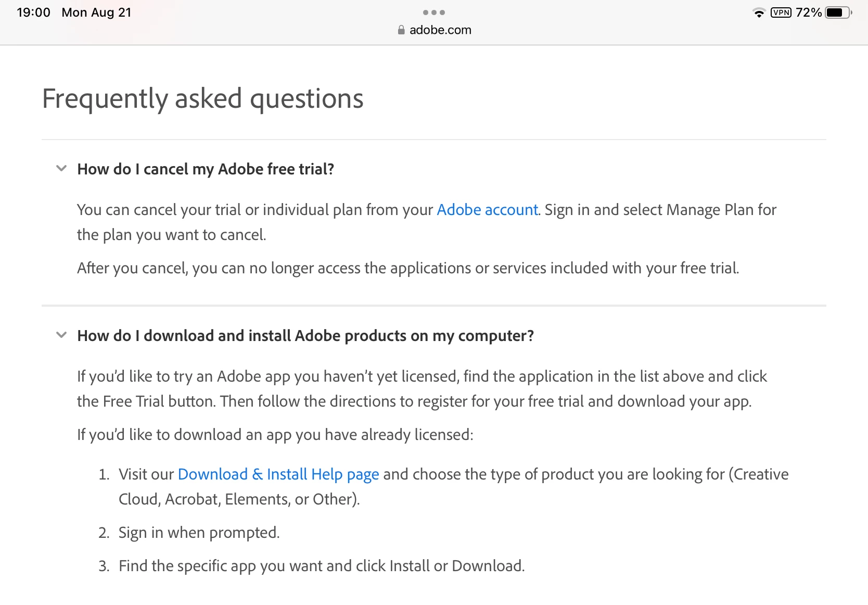
Task: Collapse the download and install question chevron
Action: [61, 335]
